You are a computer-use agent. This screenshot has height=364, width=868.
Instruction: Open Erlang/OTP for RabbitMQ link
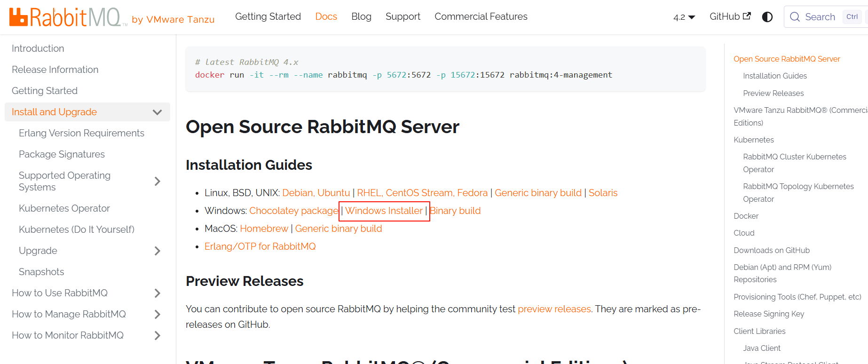(x=260, y=246)
